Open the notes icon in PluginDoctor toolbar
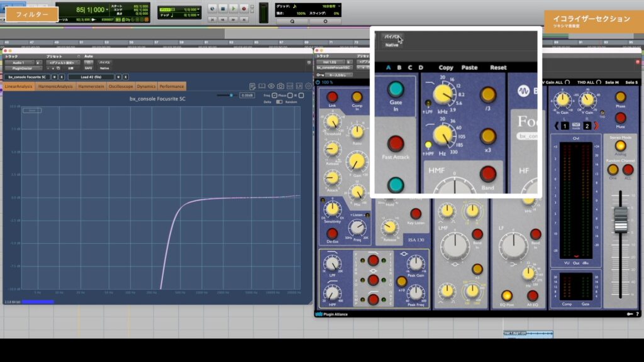Screen dimensions: 644x362 [253, 86]
